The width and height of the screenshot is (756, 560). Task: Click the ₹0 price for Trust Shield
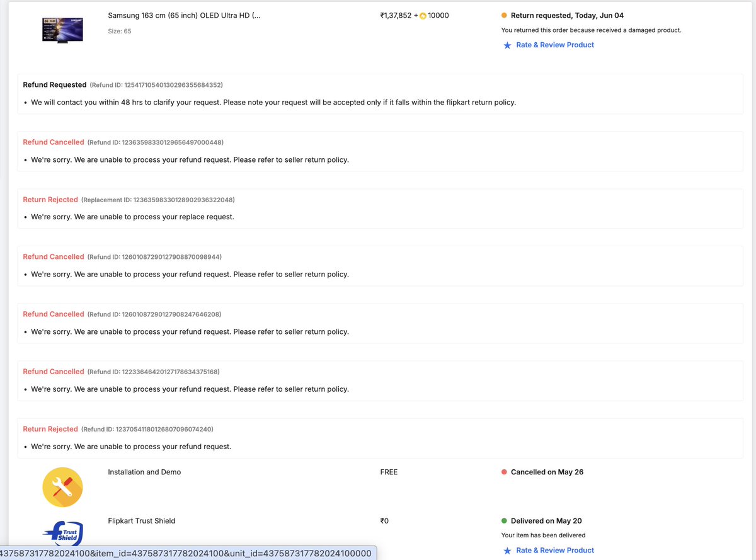[x=384, y=521]
